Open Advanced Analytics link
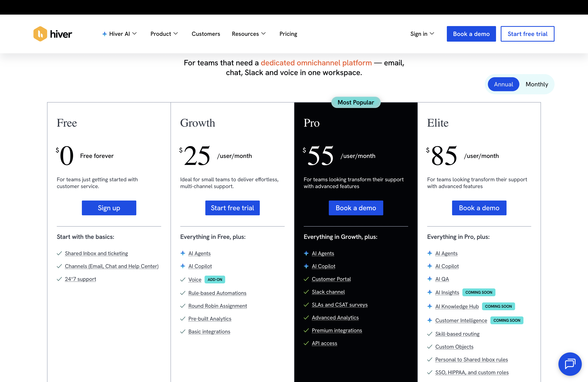Screen dimensions: 588x382 coord(335,318)
